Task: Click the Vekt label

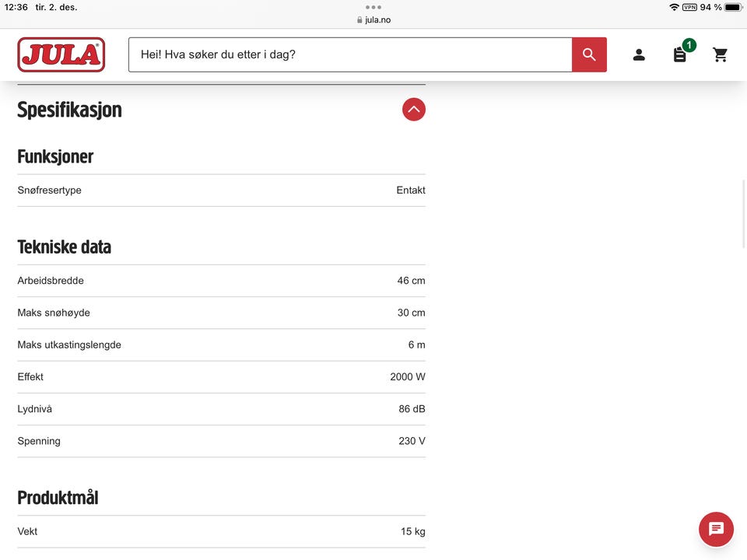Action: [x=28, y=531]
